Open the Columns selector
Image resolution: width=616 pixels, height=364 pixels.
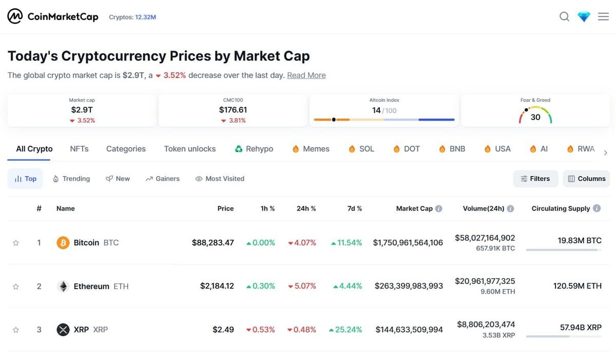pyautogui.click(x=586, y=179)
